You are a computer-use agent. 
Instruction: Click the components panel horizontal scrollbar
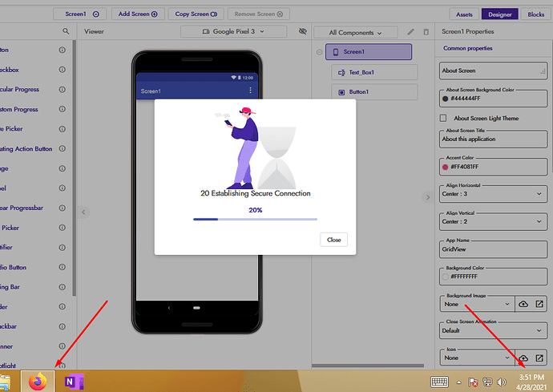coord(368,366)
